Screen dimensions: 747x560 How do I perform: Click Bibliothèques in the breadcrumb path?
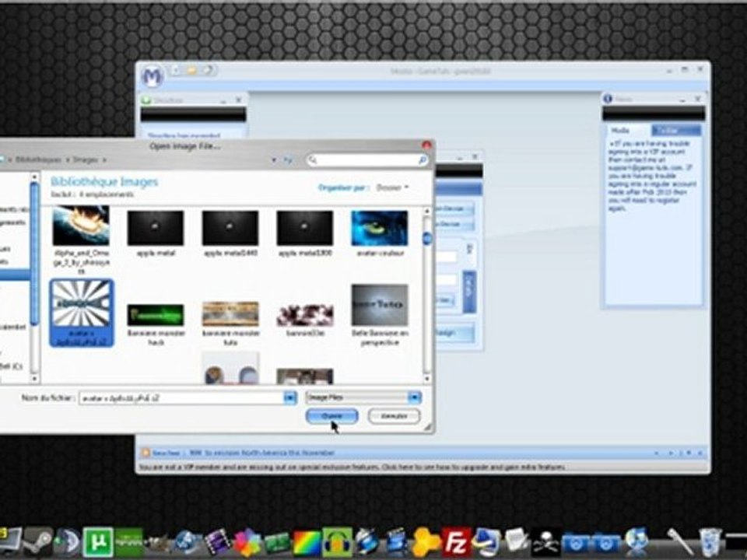click(38, 159)
